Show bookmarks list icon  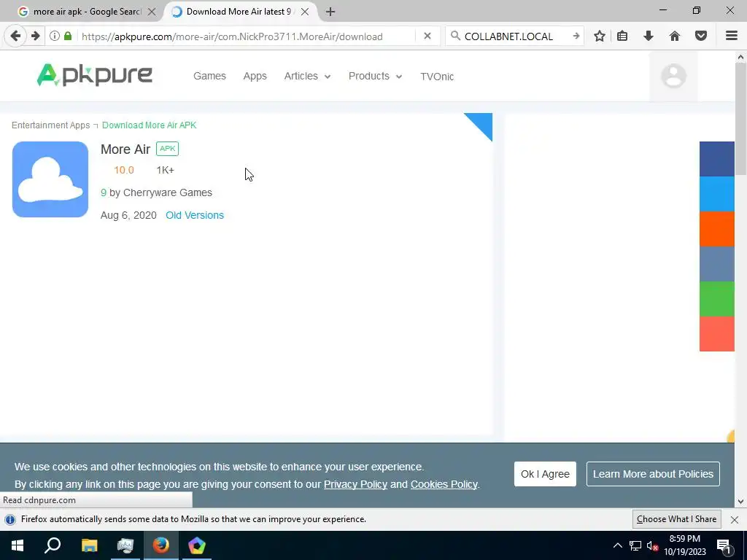(622, 36)
